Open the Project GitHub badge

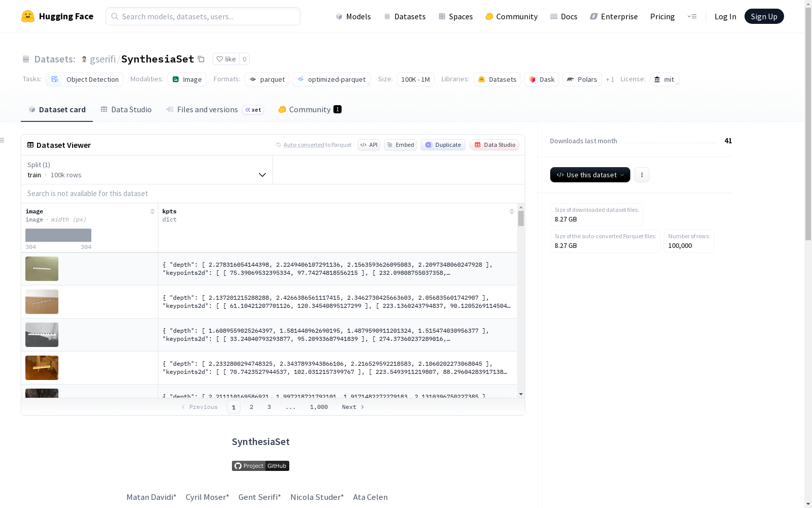[x=260, y=466]
